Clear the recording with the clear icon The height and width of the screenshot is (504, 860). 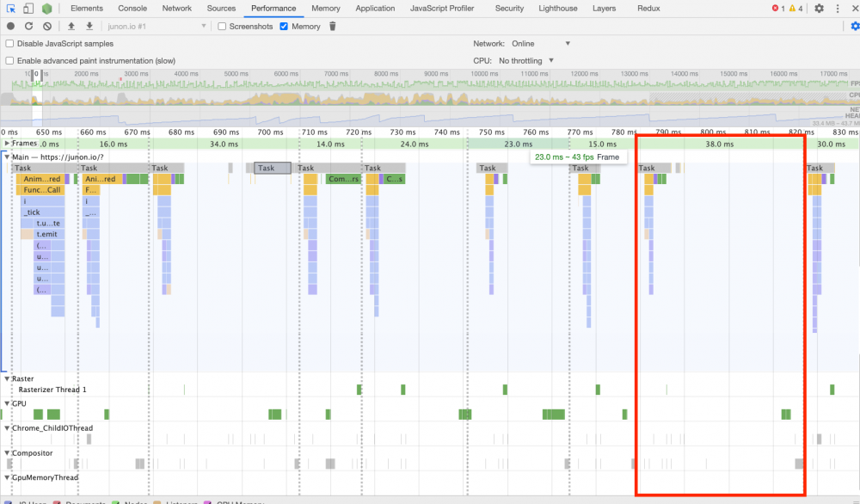(47, 26)
